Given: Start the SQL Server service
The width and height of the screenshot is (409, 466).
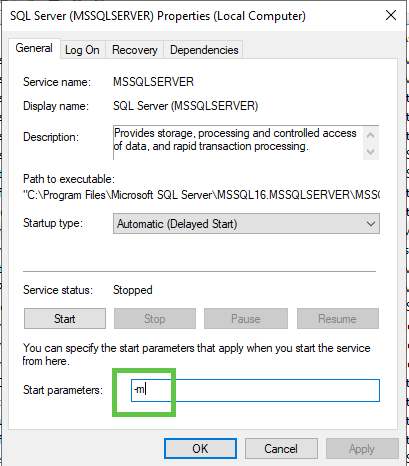Looking at the screenshot, I should pyautogui.click(x=65, y=319).
